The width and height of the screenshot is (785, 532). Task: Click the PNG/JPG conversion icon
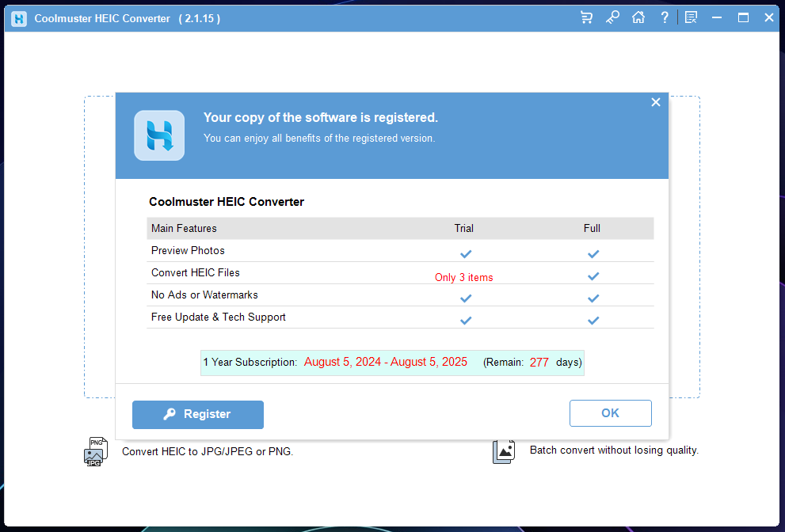click(95, 451)
